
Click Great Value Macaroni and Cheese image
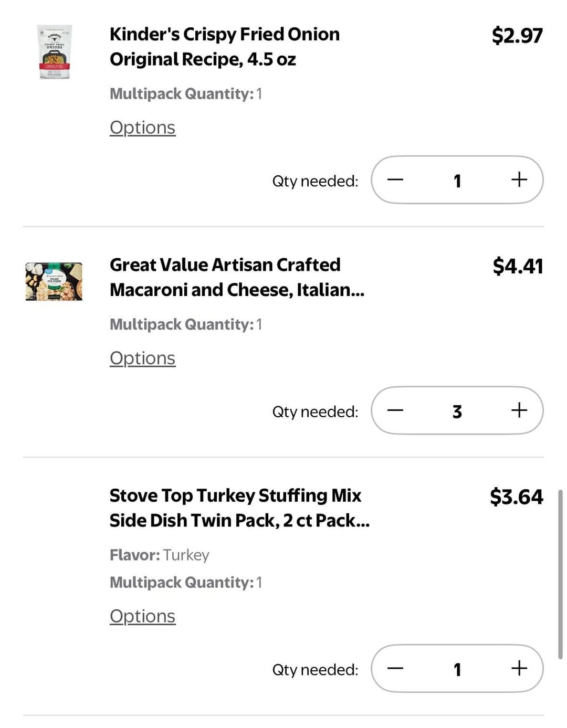[x=54, y=281]
